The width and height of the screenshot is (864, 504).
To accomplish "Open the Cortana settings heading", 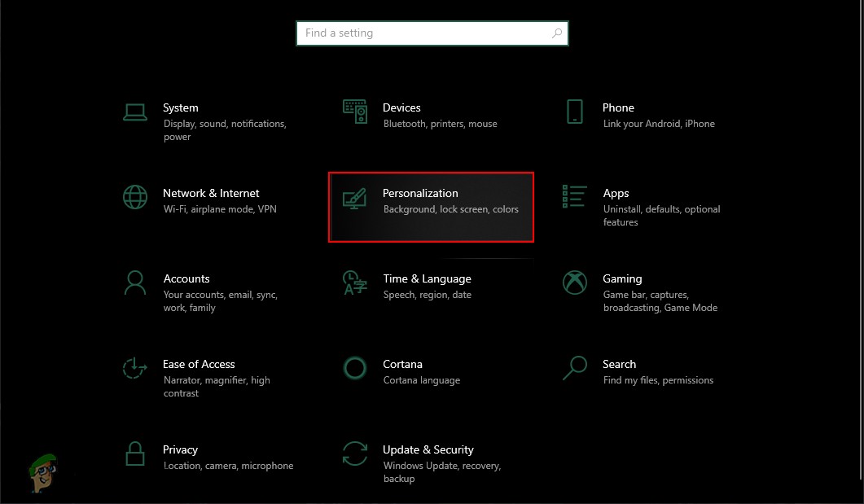I will click(x=403, y=364).
